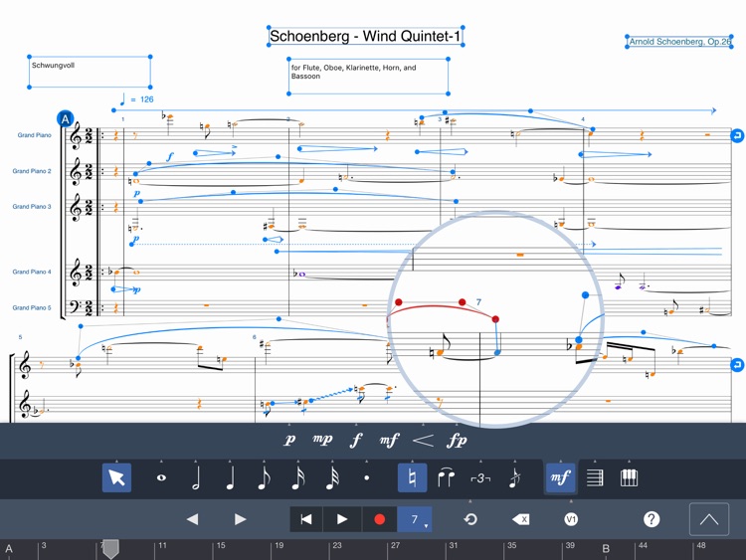The height and width of the screenshot is (560, 746).
Task: Choose the half note duration
Action: 196,478
